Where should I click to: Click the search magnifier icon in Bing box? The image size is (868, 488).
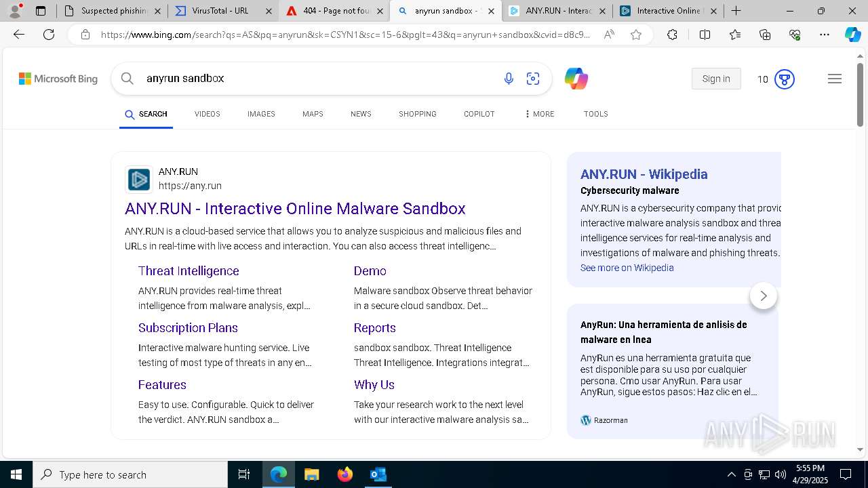(x=127, y=79)
